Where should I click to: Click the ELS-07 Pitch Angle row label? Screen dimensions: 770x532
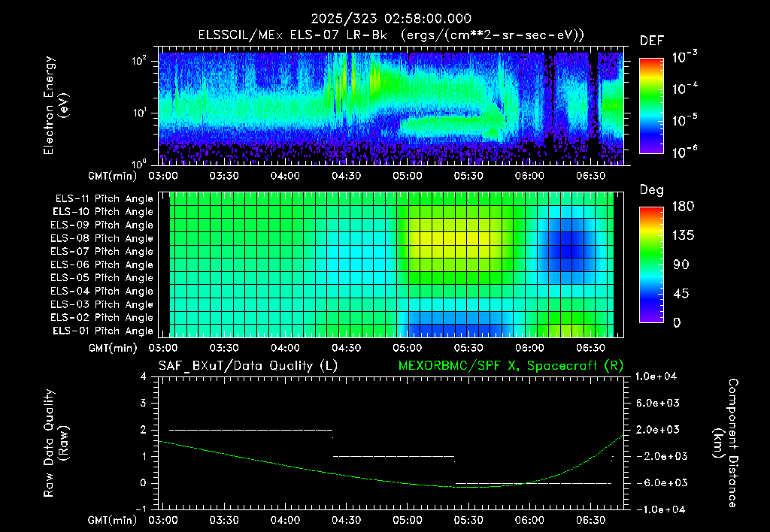102,252
